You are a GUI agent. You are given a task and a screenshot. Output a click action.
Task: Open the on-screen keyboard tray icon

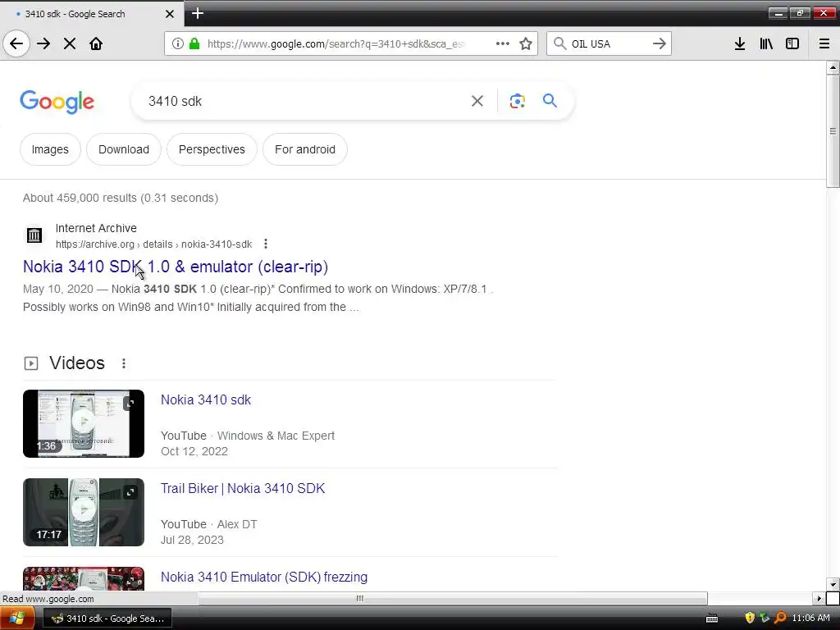[x=712, y=619]
